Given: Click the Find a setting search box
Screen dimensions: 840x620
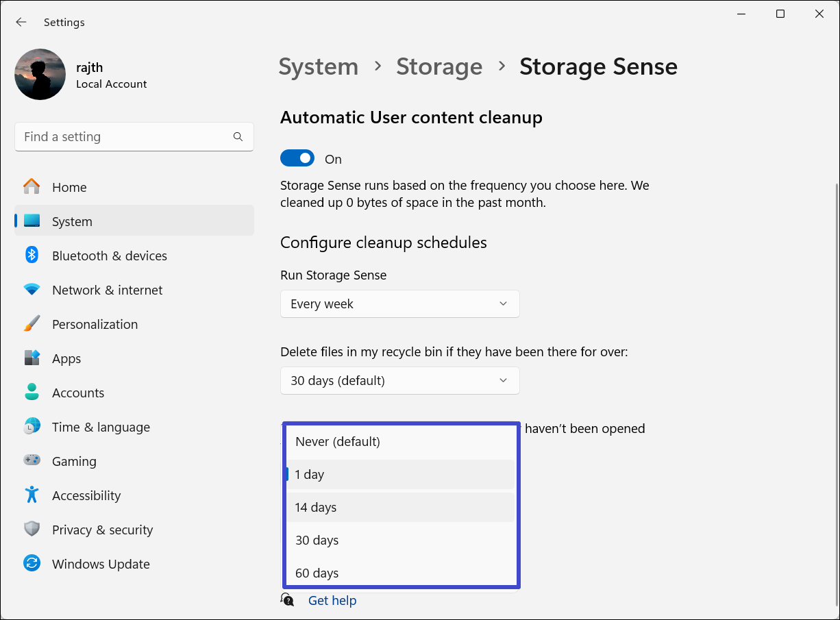Looking at the screenshot, I should [127, 137].
